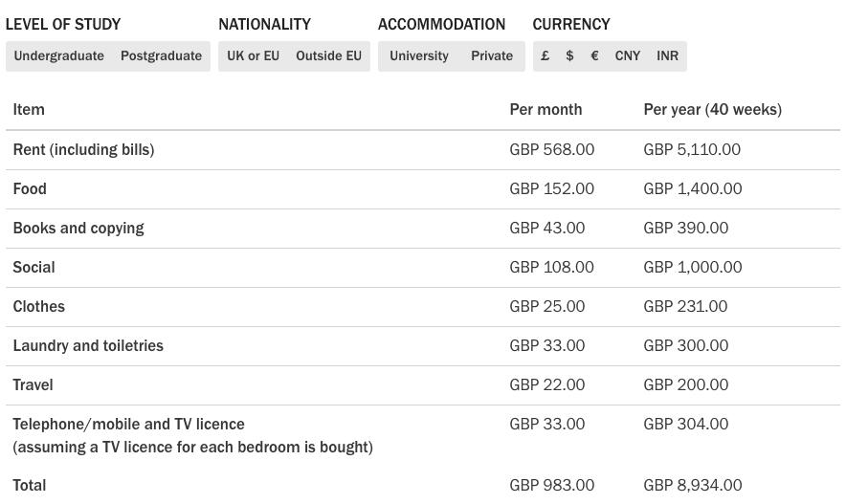
Task: Click the Rent (including bills) row label
Action: tap(83, 150)
